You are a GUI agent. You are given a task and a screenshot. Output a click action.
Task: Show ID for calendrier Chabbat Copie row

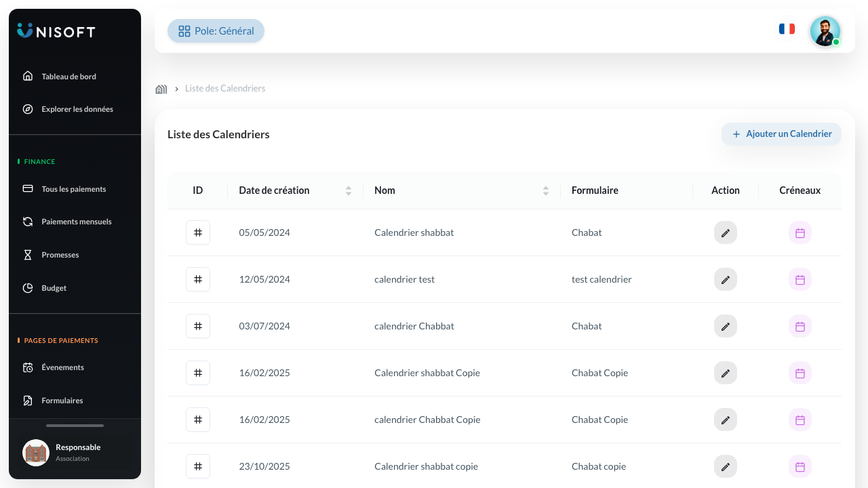(198, 420)
